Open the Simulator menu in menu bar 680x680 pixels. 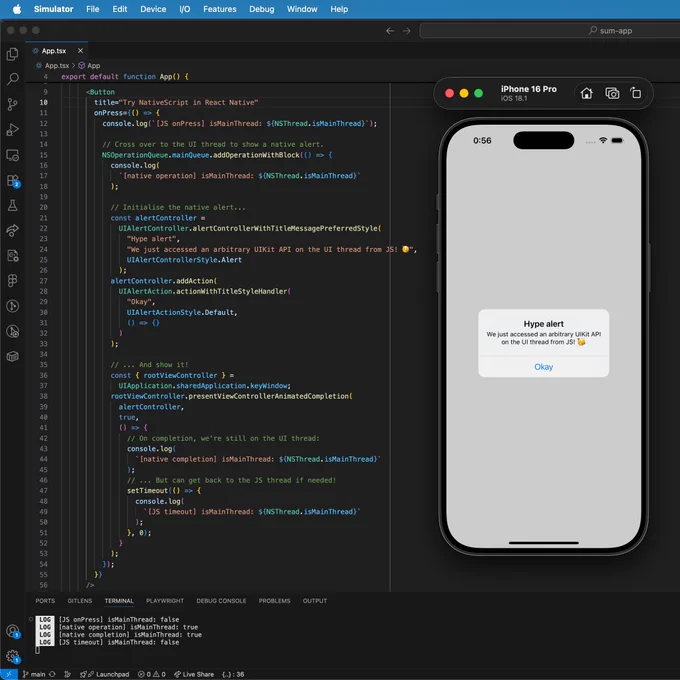coord(53,9)
